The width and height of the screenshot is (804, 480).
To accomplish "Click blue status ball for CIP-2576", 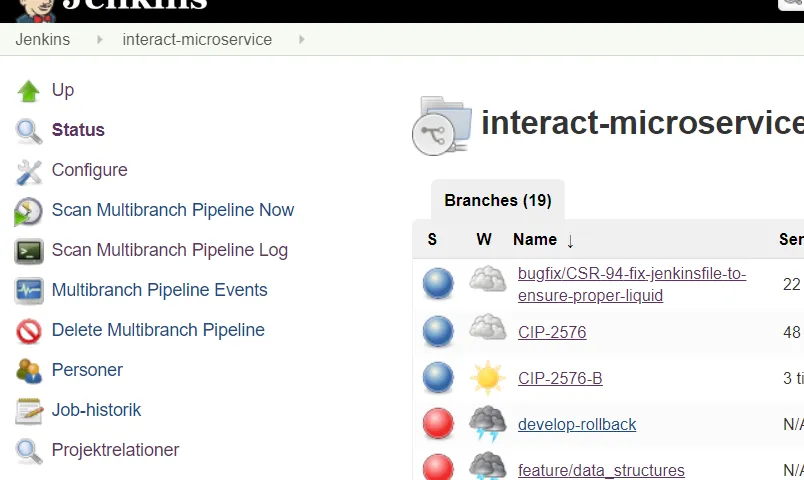I will click(x=438, y=331).
